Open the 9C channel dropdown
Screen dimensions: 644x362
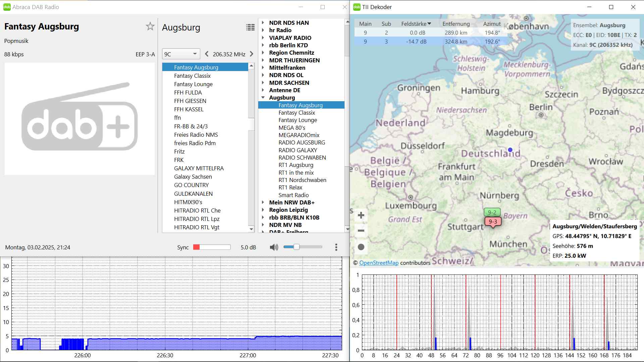(x=181, y=54)
